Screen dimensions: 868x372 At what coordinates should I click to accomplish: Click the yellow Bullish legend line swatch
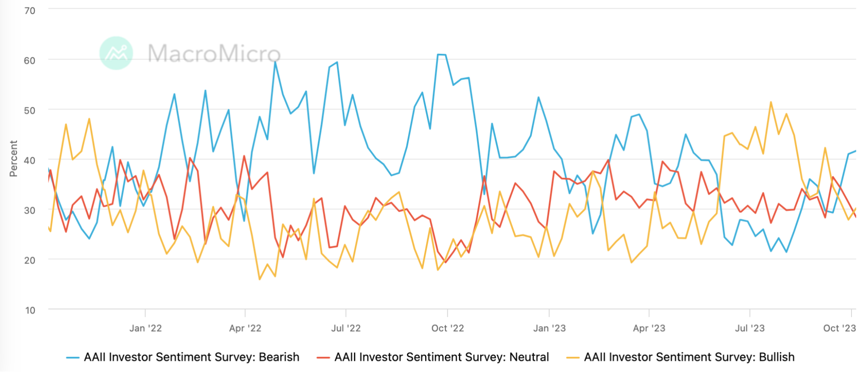pyautogui.click(x=573, y=358)
